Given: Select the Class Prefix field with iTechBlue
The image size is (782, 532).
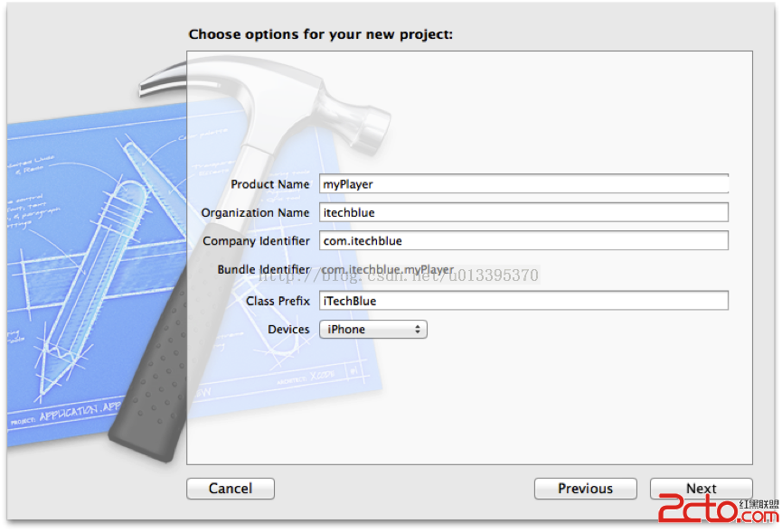Looking at the screenshot, I should point(523,301).
